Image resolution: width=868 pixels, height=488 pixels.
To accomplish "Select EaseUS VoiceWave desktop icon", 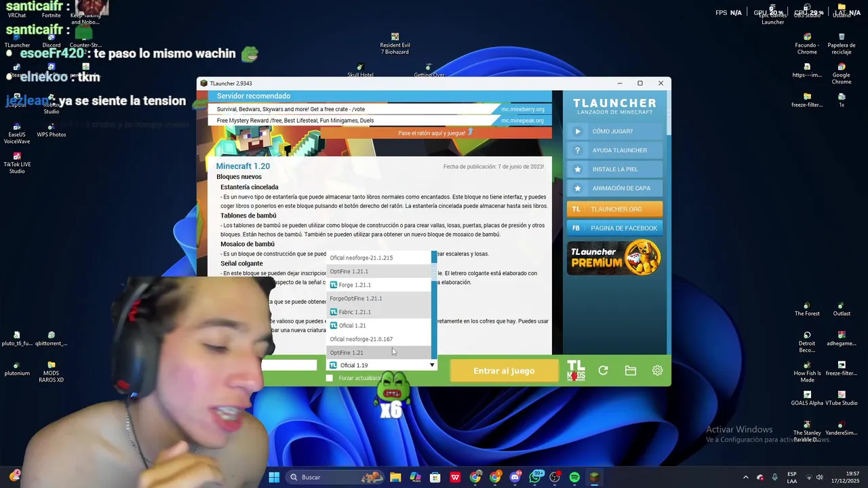I will (x=17, y=134).
